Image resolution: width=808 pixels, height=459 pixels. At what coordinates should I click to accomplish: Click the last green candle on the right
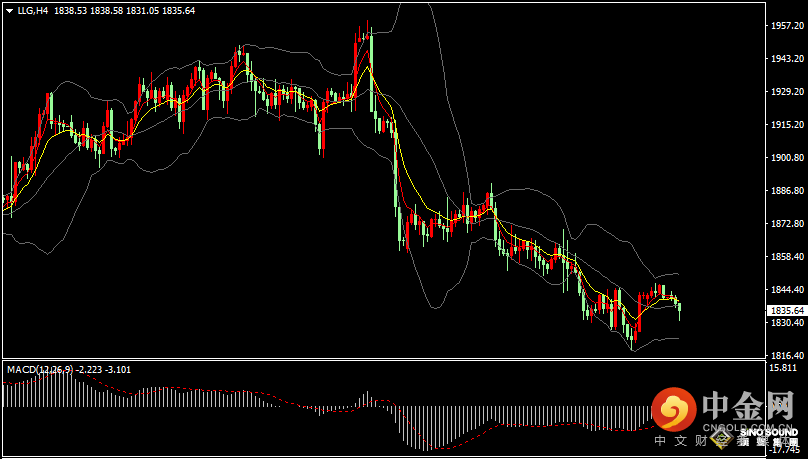[680, 310]
